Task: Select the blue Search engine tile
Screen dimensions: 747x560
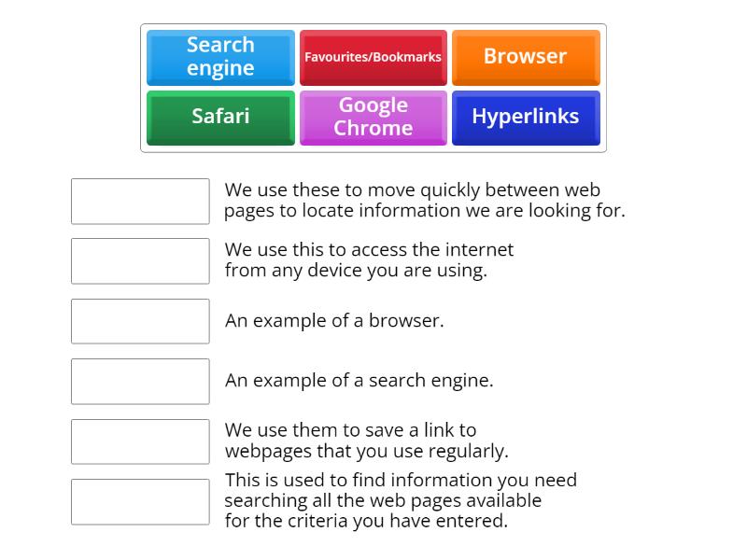Action: (220, 57)
